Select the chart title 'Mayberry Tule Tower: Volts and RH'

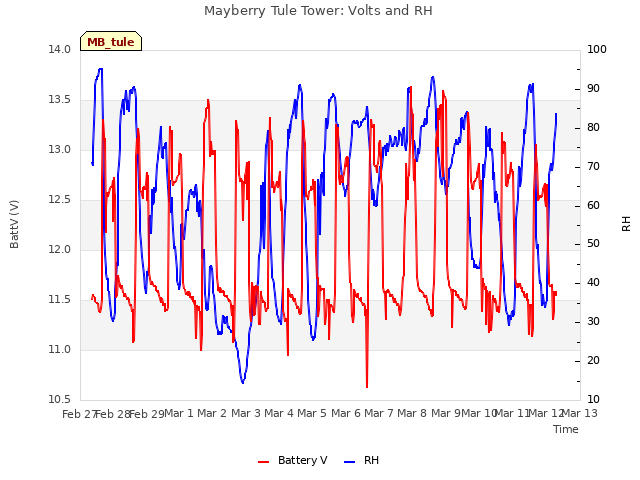click(x=318, y=11)
